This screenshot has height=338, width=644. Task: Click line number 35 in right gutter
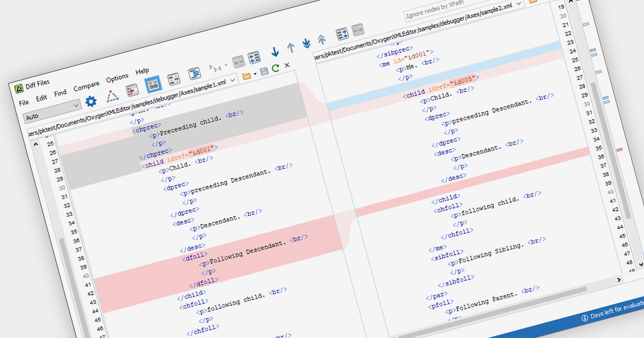(599, 148)
